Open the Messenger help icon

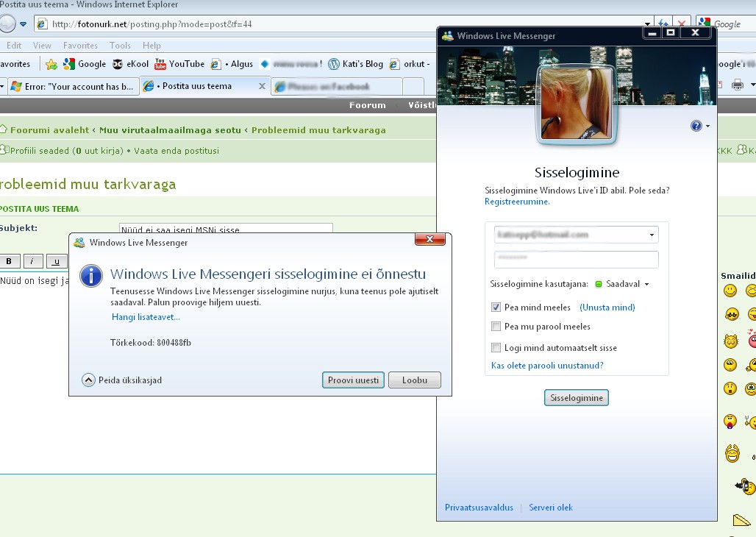(x=696, y=126)
